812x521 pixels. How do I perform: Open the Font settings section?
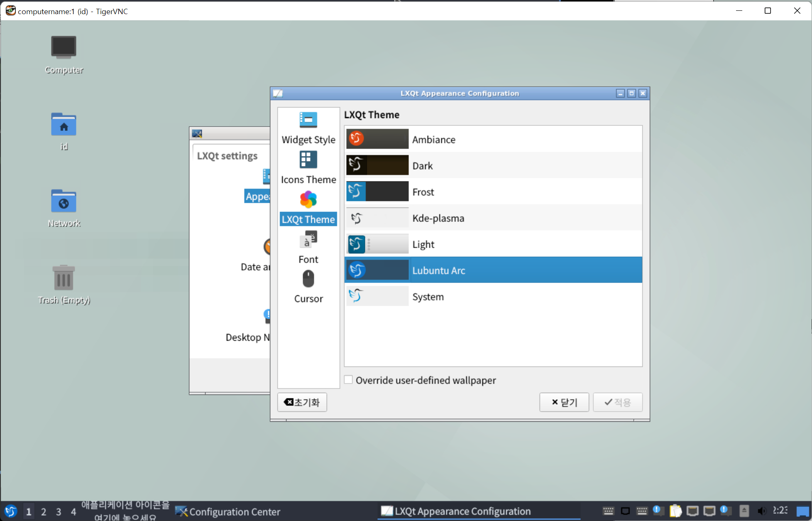tap(308, 248)
